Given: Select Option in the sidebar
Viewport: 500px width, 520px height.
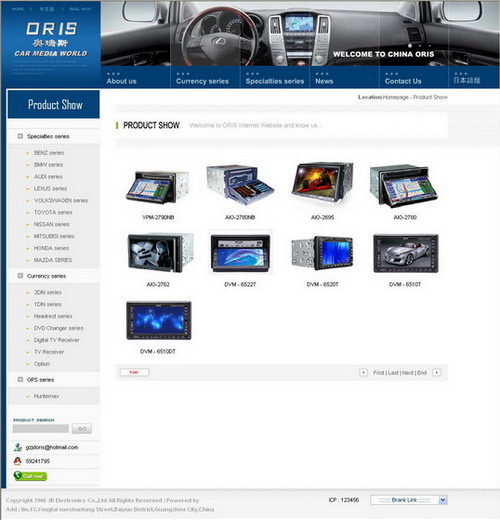Looking at the screenshot, I should click(x=42, y=364).
